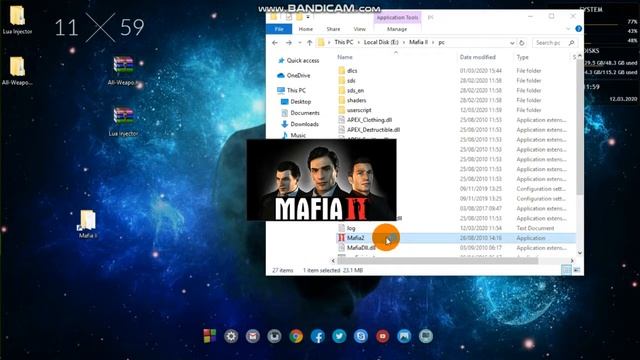The image size is (640, 360).
Task: Go back with the Back arrow
Action: click(x=275, y=42)
